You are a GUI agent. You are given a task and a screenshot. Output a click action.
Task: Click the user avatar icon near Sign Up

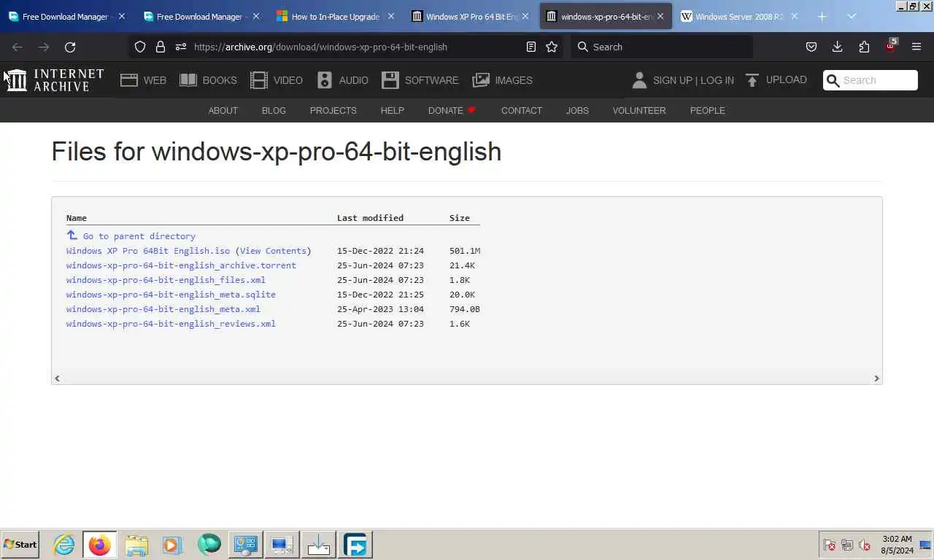(x=639, y=80)
